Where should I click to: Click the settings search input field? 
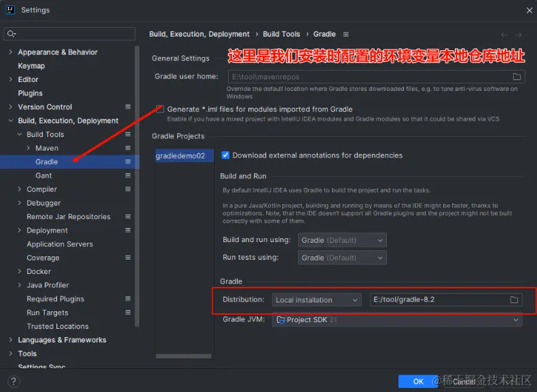[69, 34]
